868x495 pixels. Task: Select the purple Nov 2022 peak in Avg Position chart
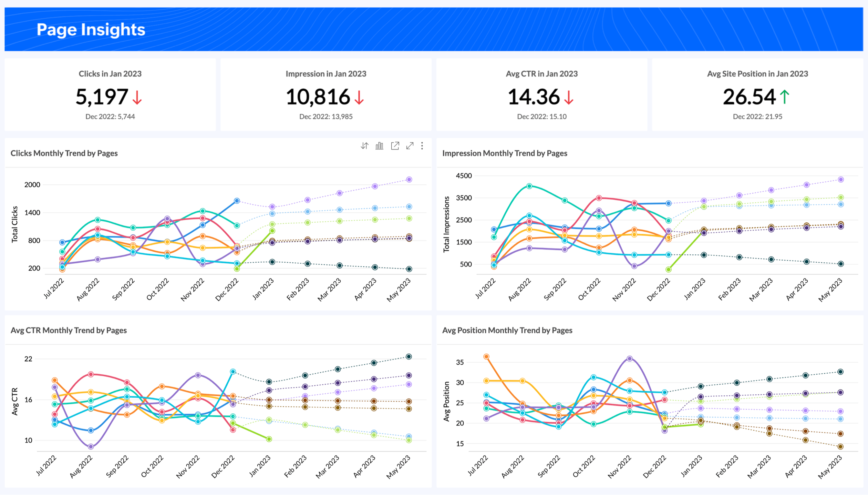[630, 359]
